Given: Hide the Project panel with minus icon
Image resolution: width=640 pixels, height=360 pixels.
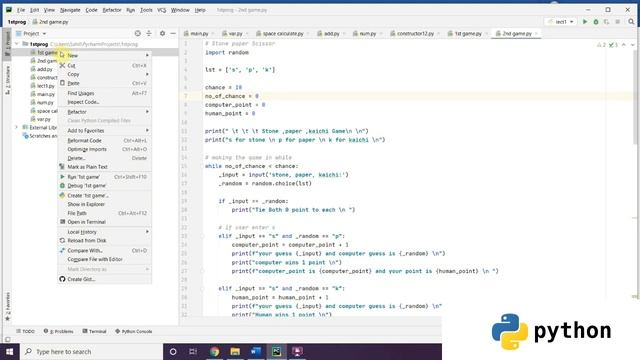Looking at the screenshot, I should coord(173,33).
